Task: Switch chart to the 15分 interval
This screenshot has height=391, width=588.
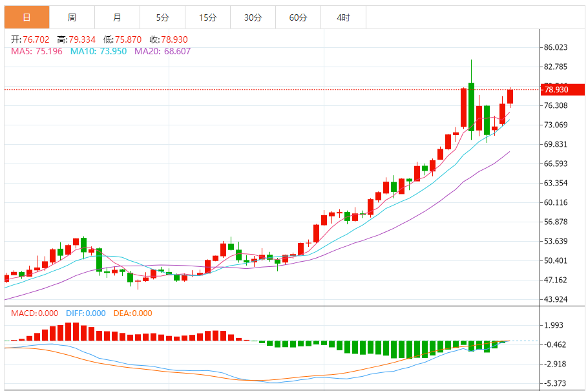Action: (x=207, y=17)
